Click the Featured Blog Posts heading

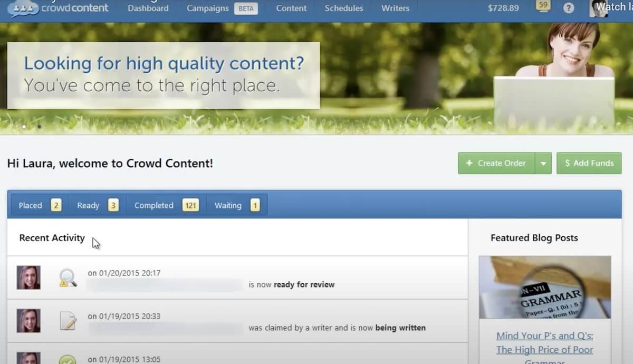tap(534, 238)
